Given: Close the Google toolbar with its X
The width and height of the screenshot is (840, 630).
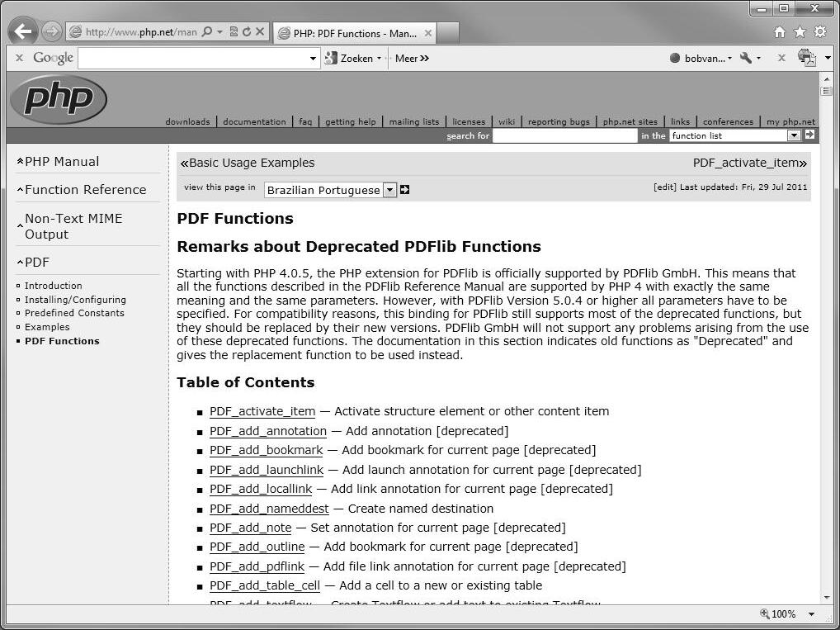Looking at the screenshot, I should pyautogui.click(x=19, y=57).
